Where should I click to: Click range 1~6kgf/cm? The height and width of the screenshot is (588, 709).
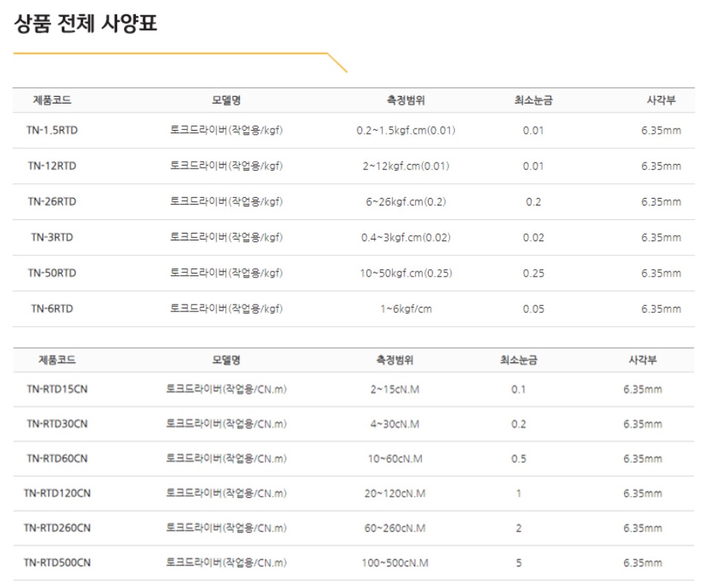coord(406,309)
